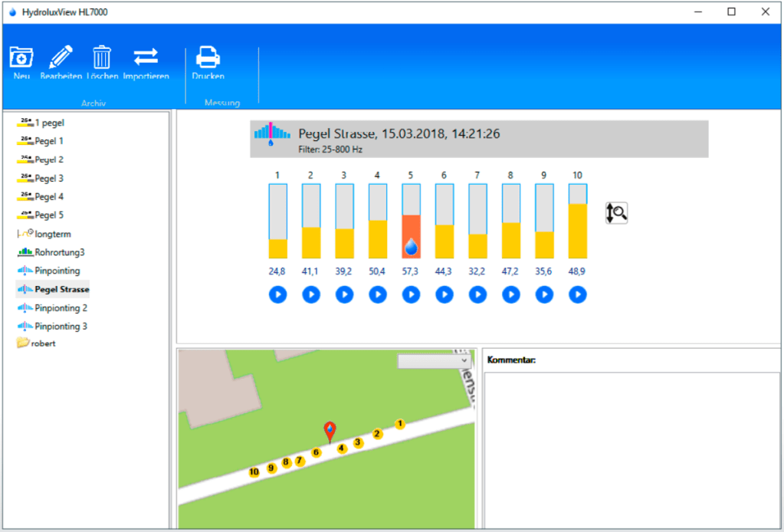Click the Importieren arrows icon
Screen dimensions: 784x532
pyautogui.click(x=146, y=57)
